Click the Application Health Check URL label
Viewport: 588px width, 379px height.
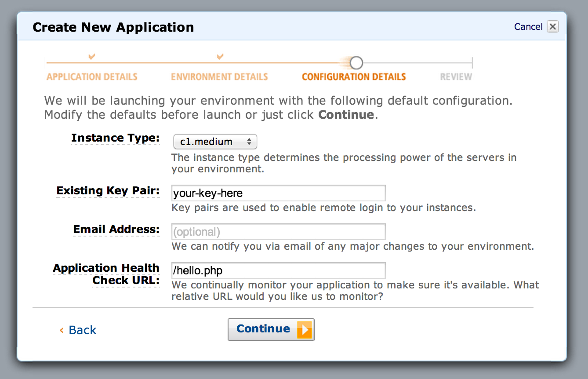[106, 274]
